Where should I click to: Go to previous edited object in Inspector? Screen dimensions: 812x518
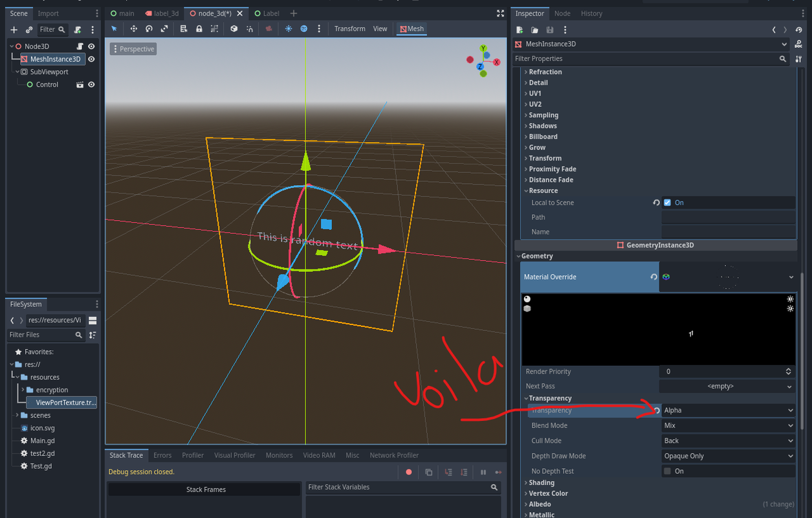pos(774,30)
